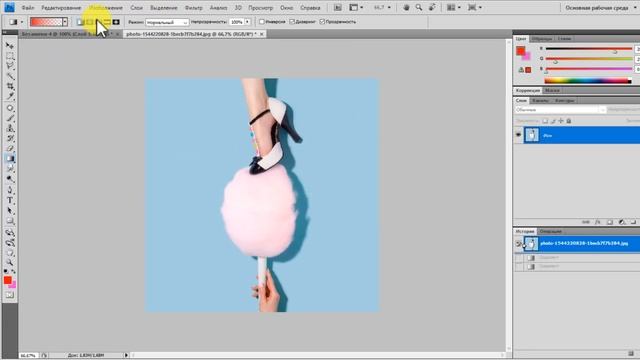The height and width of the screenshot is (360, 640).
Task: Open the Режим blend mode dropdown
Action: tap(167, 22)
